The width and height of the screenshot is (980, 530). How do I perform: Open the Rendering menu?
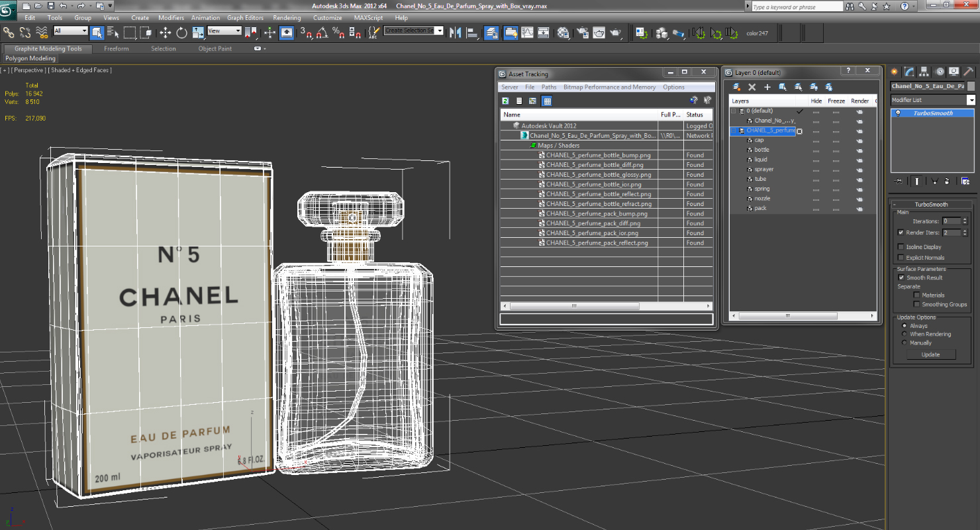287,18
